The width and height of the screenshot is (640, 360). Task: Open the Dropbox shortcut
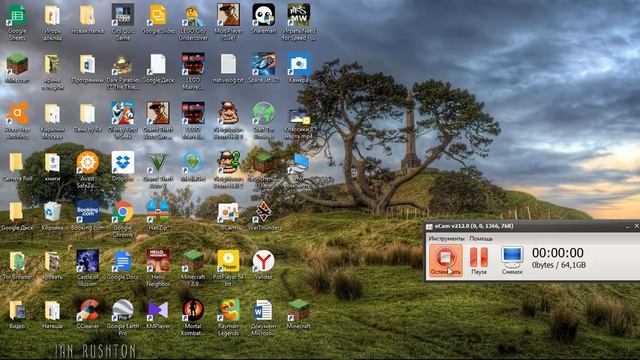pos(122,167)
